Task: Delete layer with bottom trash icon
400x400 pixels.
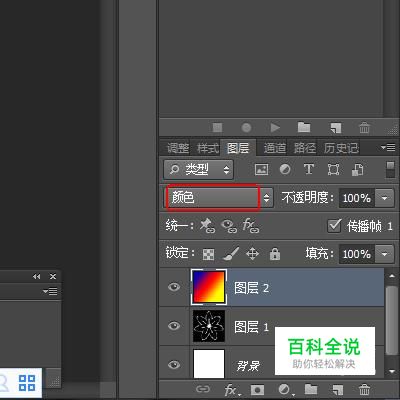Action: coord(364,389)
